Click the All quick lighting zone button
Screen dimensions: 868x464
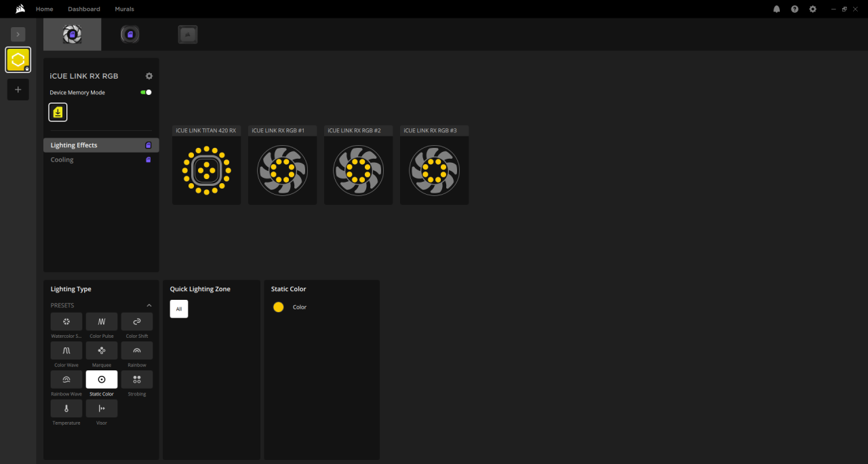(x=179, y=309)
